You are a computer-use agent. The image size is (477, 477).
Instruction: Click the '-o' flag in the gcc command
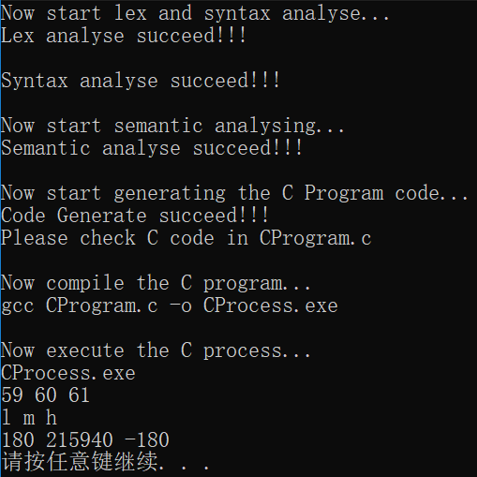[x=181, y=306]
